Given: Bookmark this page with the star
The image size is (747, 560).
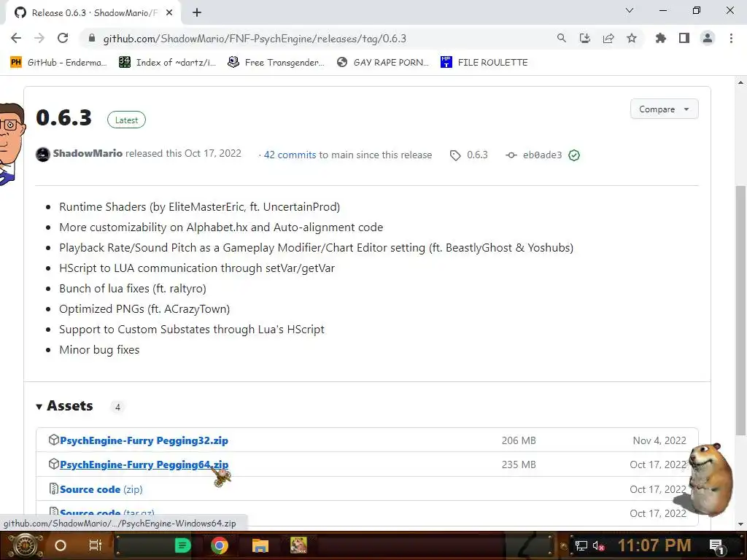Looking at the screenshot, I should [631, 39].
